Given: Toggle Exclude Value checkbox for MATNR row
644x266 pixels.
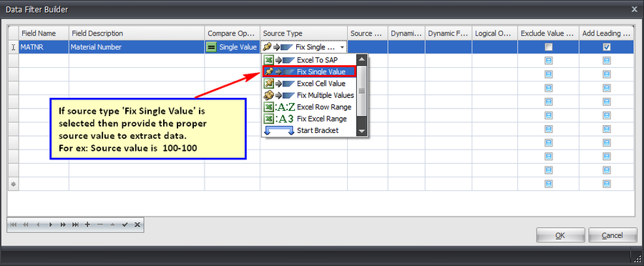Looking at the screenshot, I should [x=548, y=47].
